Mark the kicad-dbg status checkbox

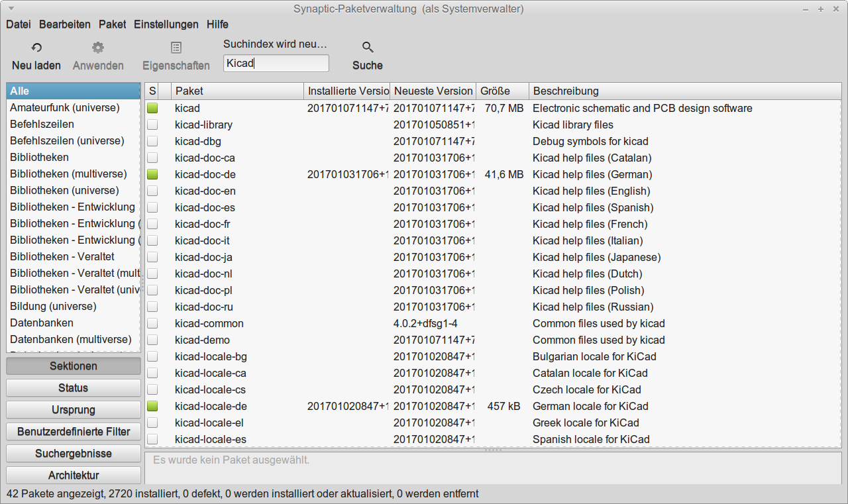(x=152, y=141)
